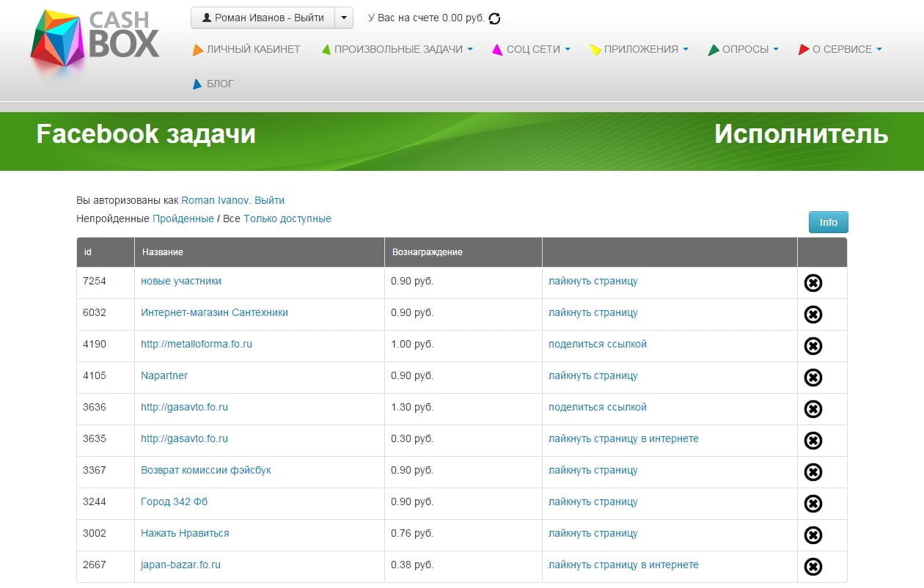924x588 pixels.
Task: Click лайкнуть страницу for task 3367
Action: pyautogui.click(x=593, y=470)
